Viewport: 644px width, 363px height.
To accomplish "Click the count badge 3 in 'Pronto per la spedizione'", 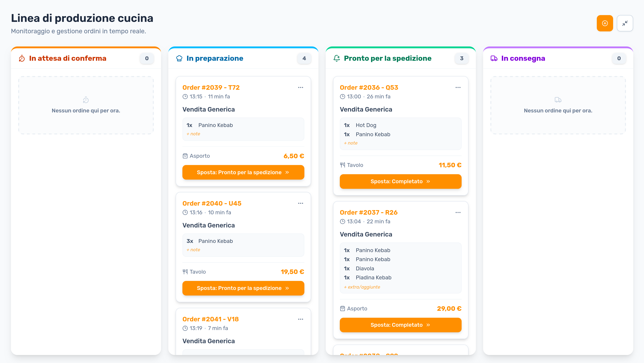I will pyautogui.click(x=461, y=58).
